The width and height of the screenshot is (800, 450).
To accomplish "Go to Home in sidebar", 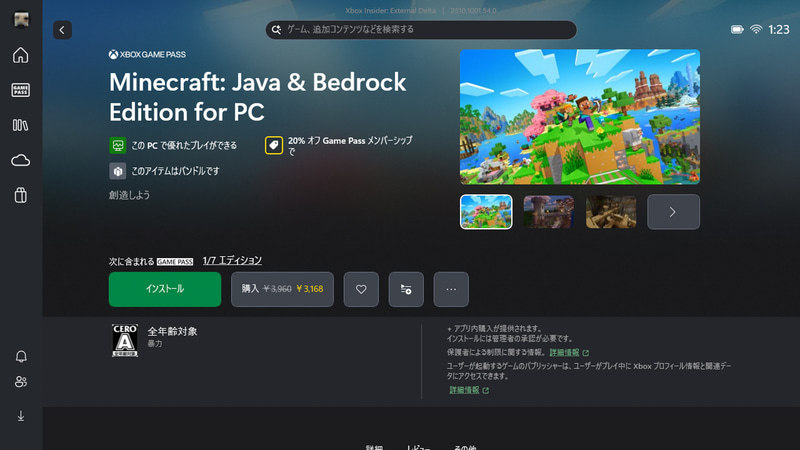I will 21,55.
